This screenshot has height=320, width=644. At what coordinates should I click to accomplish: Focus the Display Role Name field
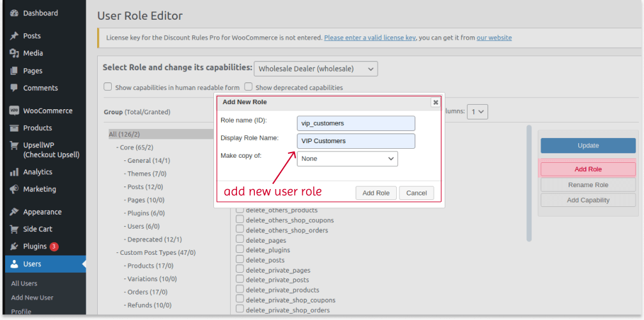(356, 141)
